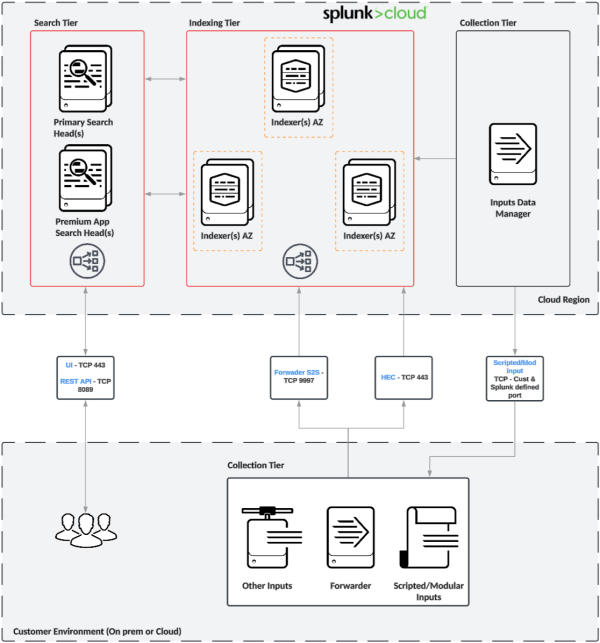600x643 pixels.
Task: Click the Scripted/Mod input link text
Action: coord(515,367)
